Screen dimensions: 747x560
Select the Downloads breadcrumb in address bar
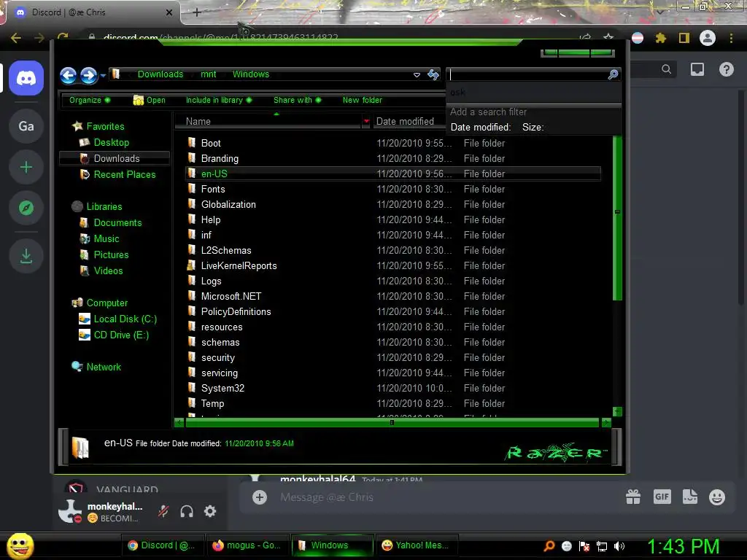tap(160, 74)
